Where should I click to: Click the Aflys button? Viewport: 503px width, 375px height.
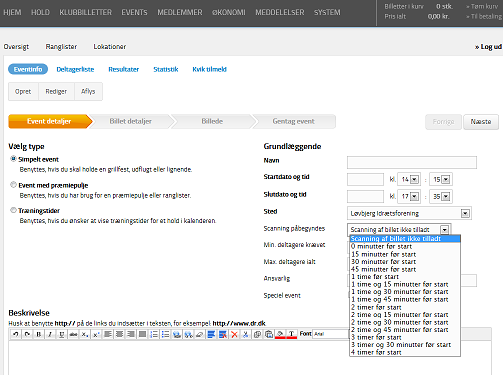point(88,91)
